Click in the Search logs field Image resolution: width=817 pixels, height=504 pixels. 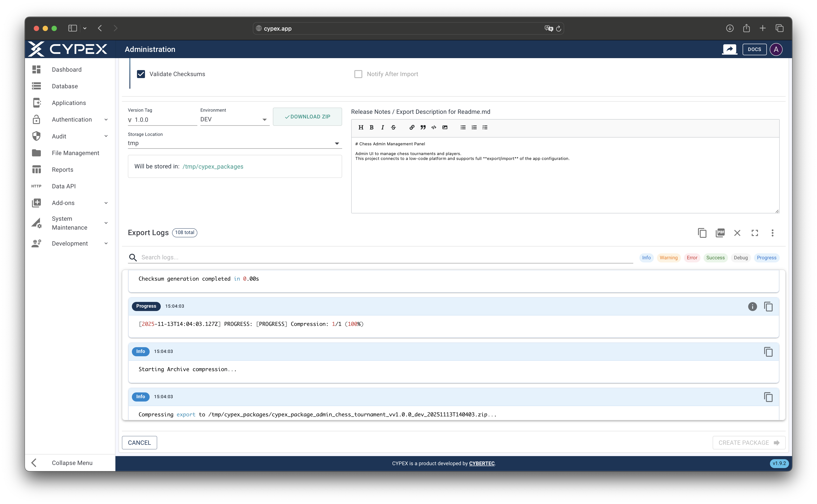[234, 257]
